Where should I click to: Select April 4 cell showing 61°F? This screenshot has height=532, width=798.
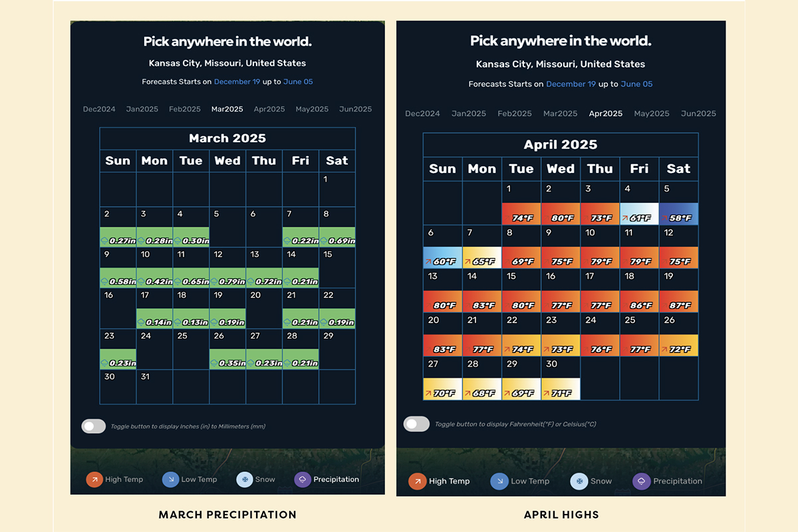click(x=639, y=205)
